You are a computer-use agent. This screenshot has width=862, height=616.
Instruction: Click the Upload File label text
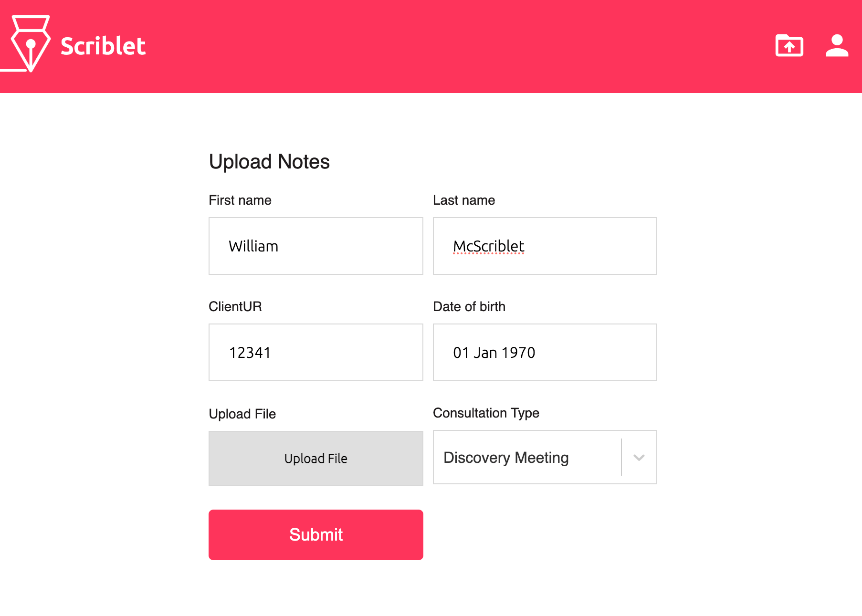[242, 414]
